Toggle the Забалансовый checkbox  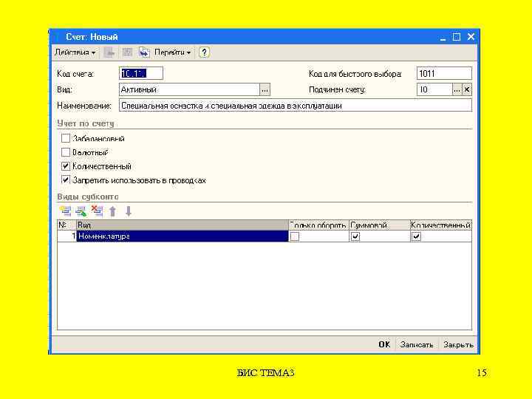66,138
